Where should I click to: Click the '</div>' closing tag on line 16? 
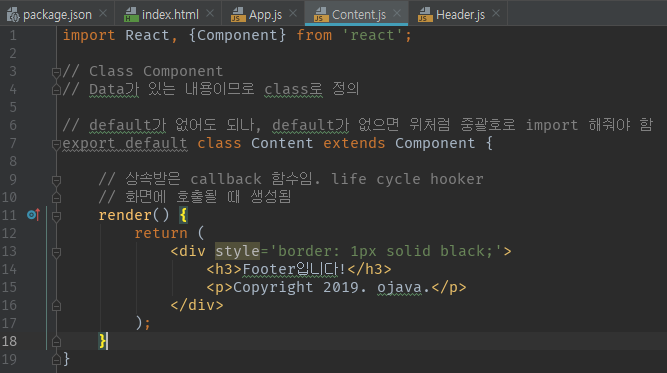pyautogui.click(x=197, y=305)
